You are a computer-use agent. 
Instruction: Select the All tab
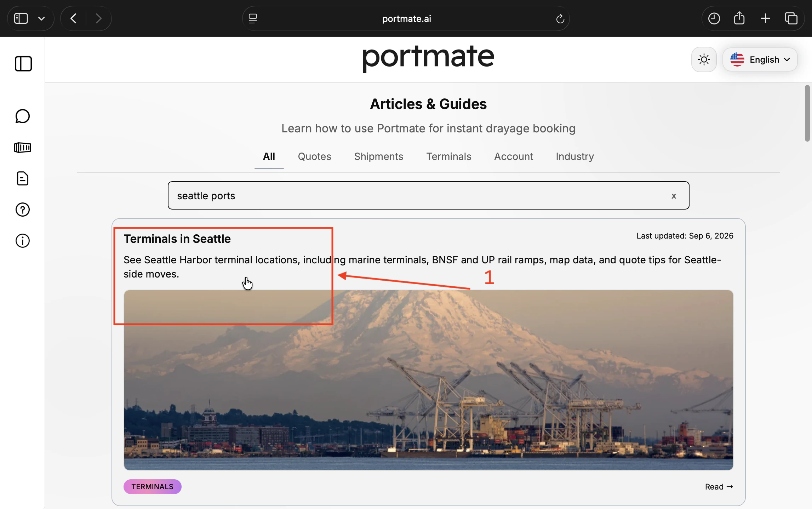click(269, 157)
